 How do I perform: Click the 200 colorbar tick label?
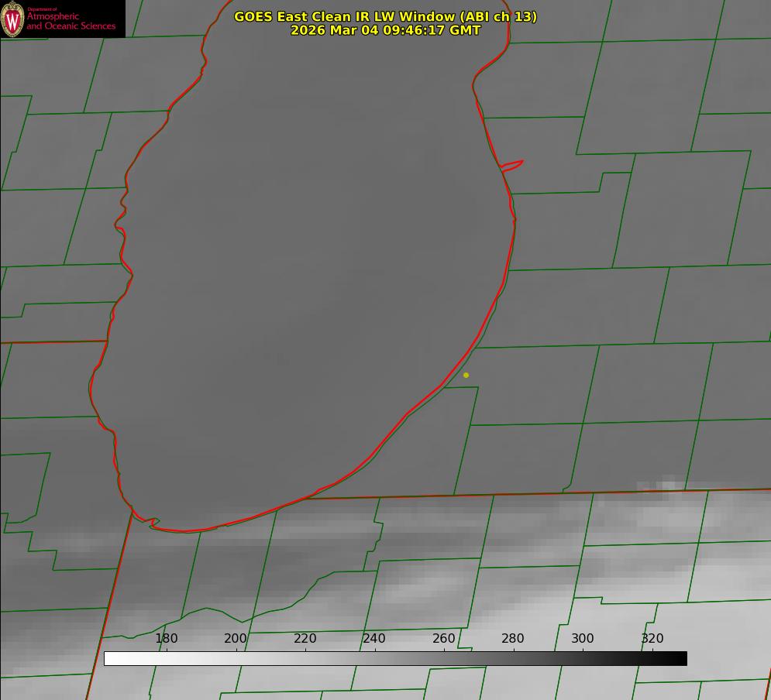pyautogui.click(x=236, y=638)
